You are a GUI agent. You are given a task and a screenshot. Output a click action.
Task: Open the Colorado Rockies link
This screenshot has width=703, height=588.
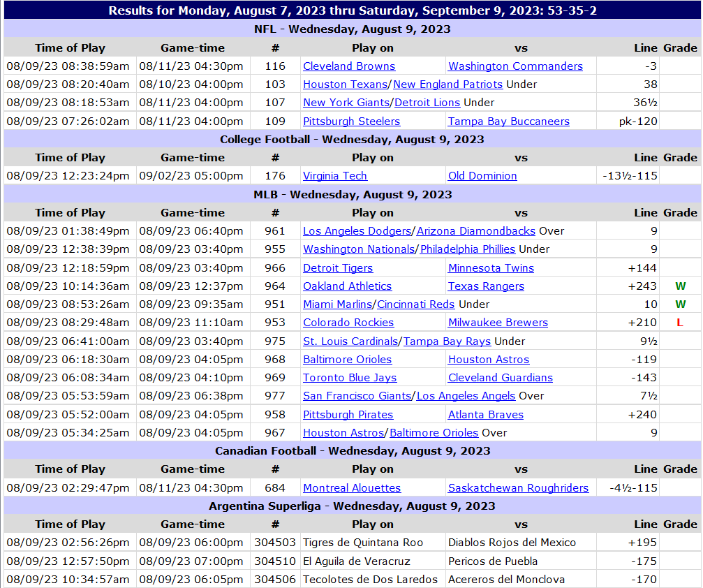(348, 323)
